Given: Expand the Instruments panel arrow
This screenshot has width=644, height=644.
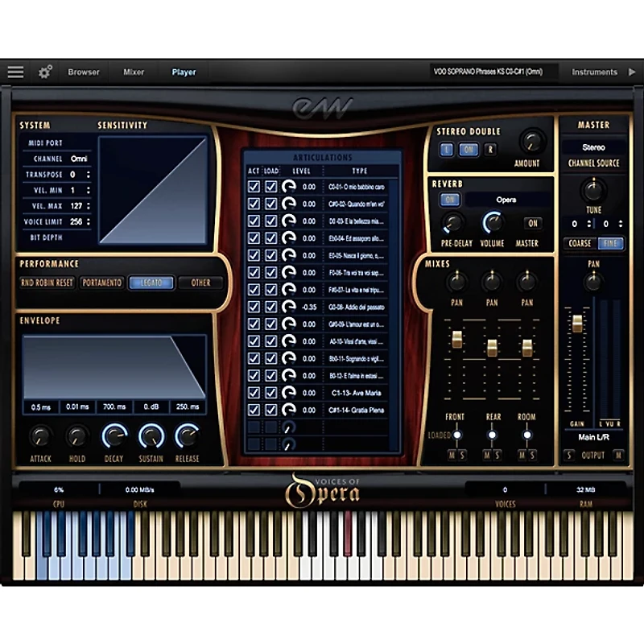Looking at the screenshot, I should click(x=632, y=72).
